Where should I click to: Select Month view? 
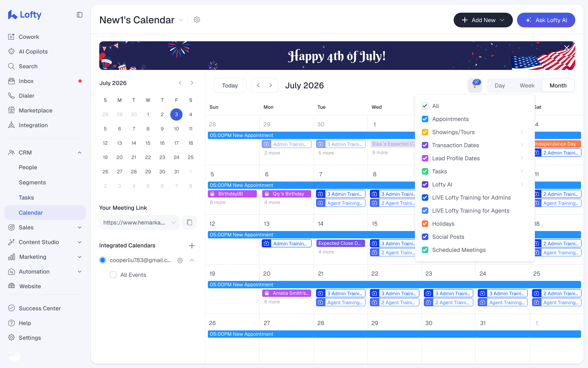click(x=558, y=85)
